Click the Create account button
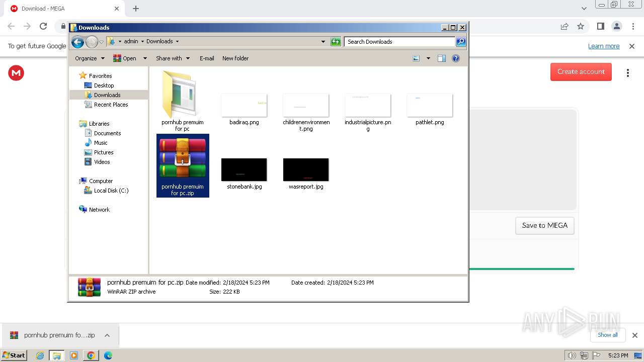This screenshot has width=644, height=362. [581, 72]
